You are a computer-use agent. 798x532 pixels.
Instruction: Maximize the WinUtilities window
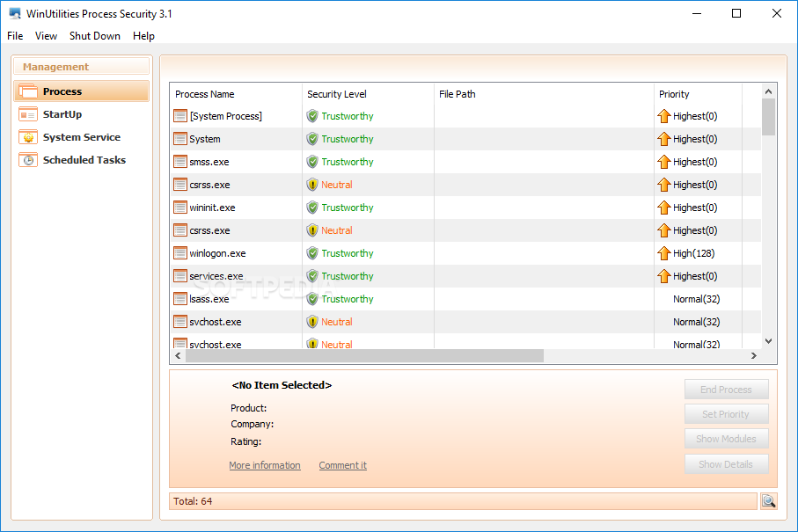pos(736,14)
